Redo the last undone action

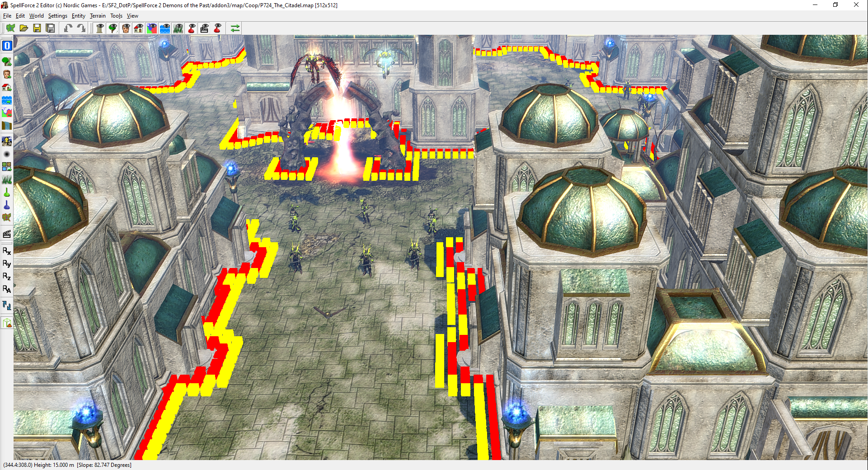point(81,28)
